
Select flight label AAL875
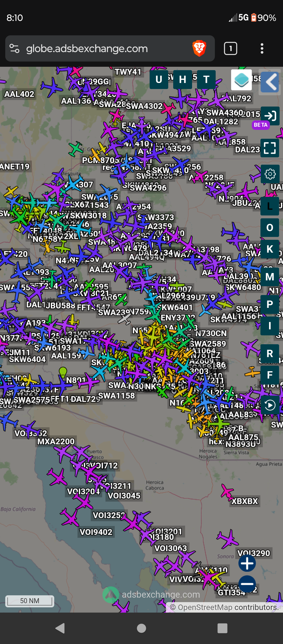[243, 437]
